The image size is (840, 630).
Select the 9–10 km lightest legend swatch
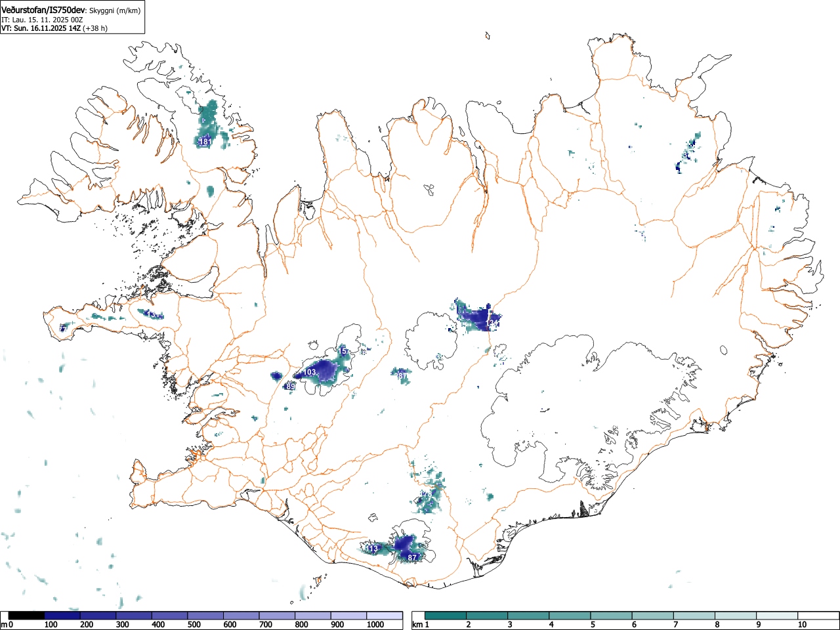pos(778,616)
